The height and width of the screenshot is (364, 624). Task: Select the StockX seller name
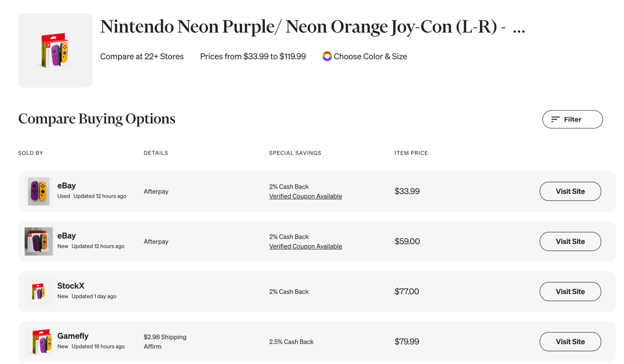tap(71, 286)
